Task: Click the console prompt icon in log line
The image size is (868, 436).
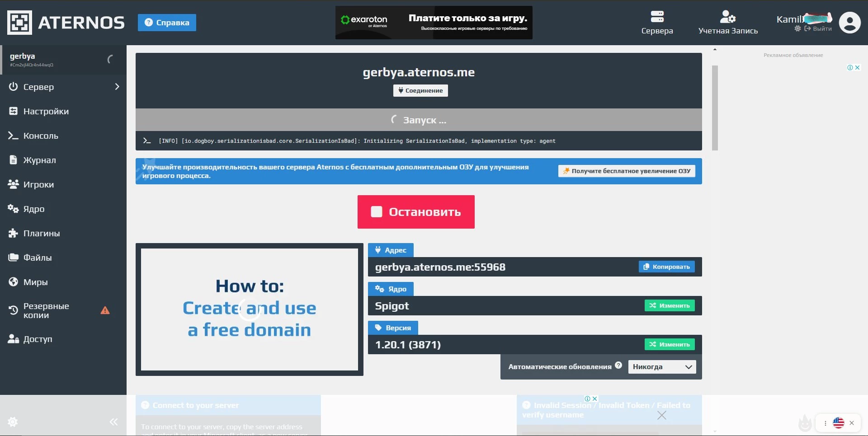Action: click(x=147, y=141)
